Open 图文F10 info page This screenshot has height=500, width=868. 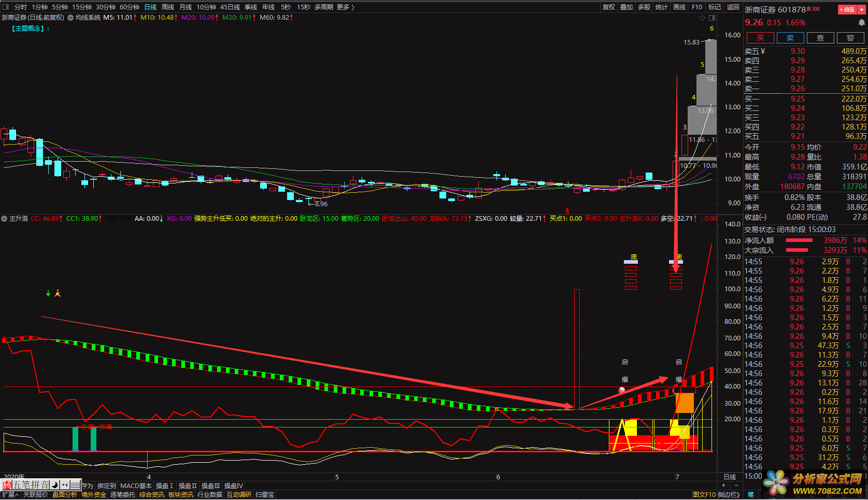[704, 495]
